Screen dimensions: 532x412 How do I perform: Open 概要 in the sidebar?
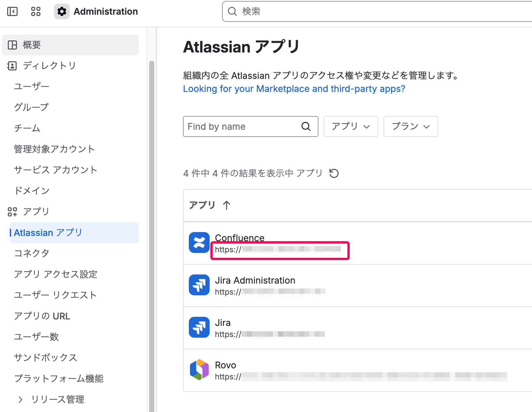70,45
